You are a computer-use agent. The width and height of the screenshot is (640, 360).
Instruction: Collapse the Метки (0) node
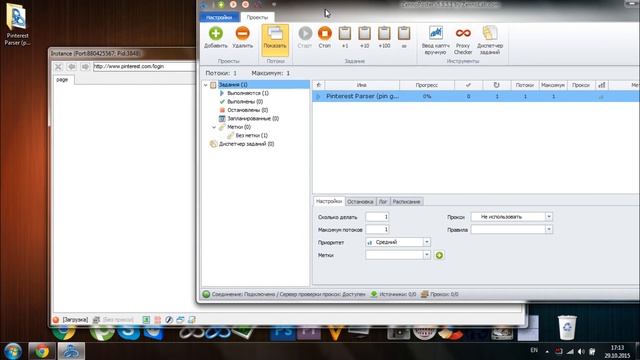(x=214, y=127)
